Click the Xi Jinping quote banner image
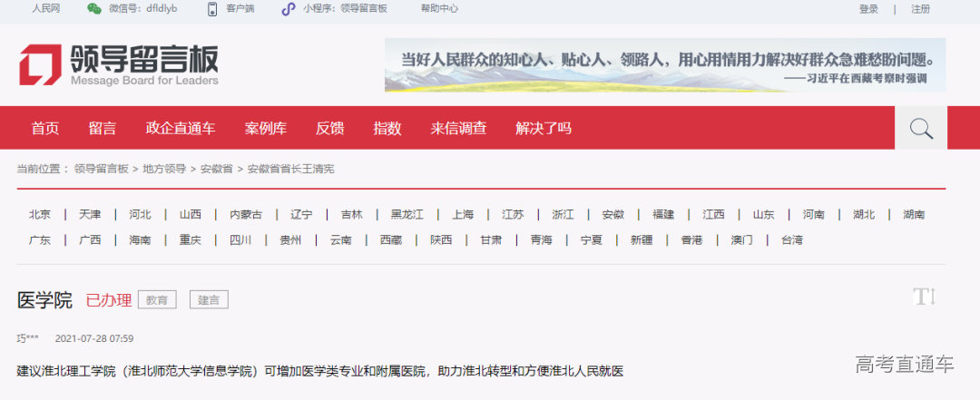This screenshot has width=980, height=400. [664, 65]
